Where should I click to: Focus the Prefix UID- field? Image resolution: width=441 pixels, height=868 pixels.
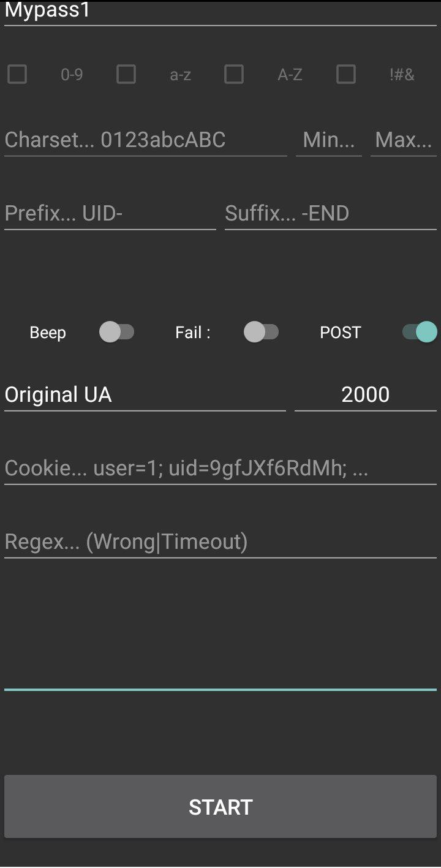(x=110, y=213)
